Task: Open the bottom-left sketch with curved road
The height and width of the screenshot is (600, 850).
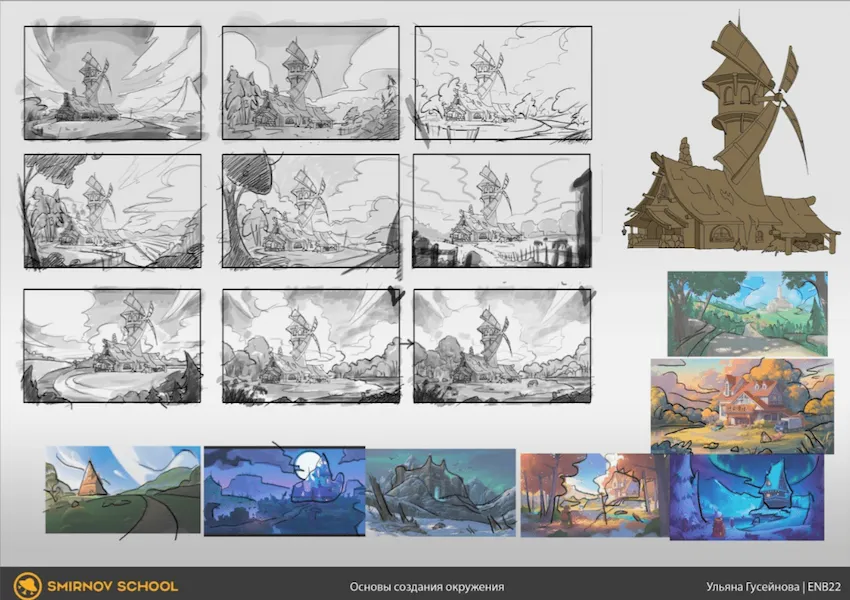Action: [x=112, y=346]
